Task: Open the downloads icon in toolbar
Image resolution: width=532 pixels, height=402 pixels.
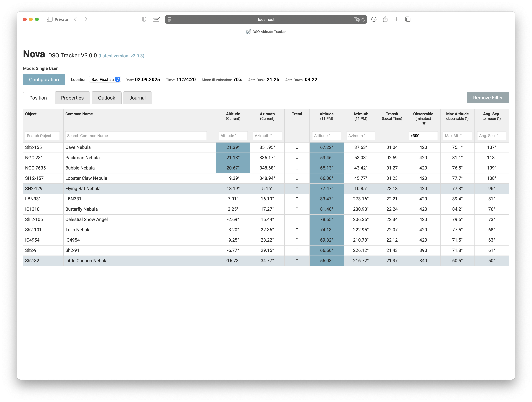Action: 374,19
